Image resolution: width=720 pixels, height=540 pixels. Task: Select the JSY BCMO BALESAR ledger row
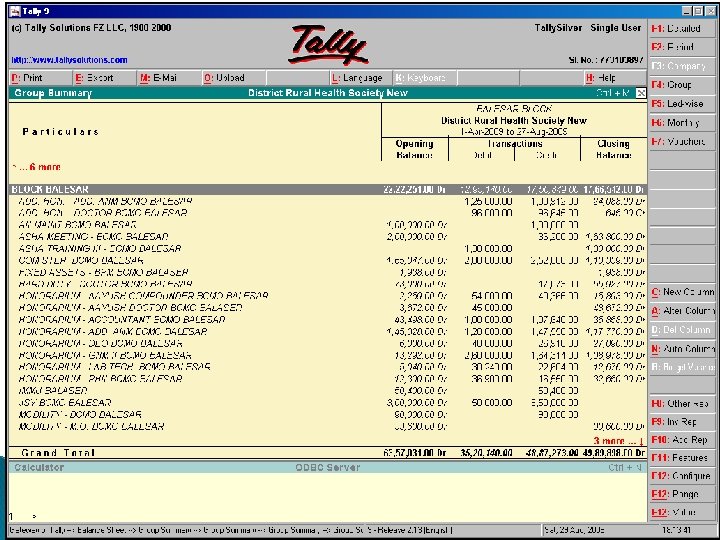(328, 403)
